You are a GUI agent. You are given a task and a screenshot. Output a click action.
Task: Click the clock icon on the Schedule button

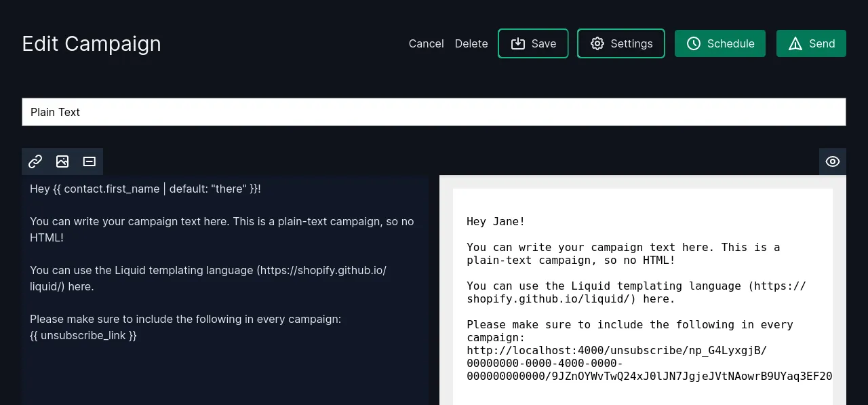click(694, 43)
